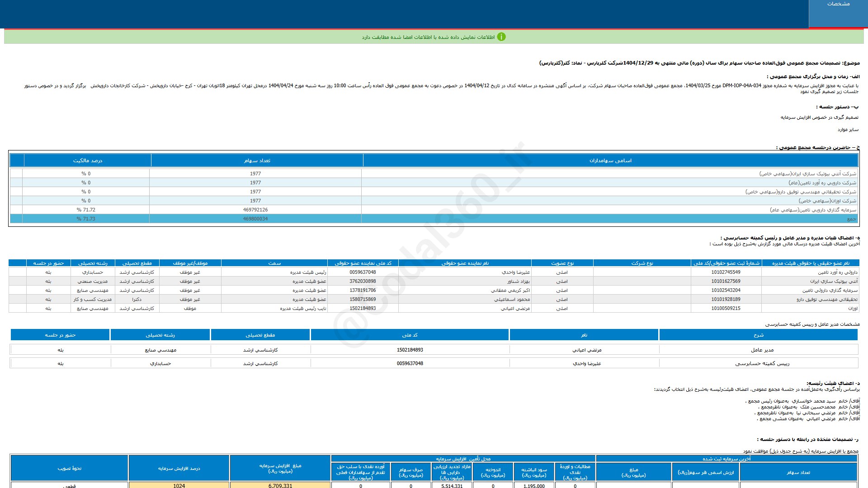Click the سمت column header
The width and height of the screenshot is (868, 488).
click(274, 263)
